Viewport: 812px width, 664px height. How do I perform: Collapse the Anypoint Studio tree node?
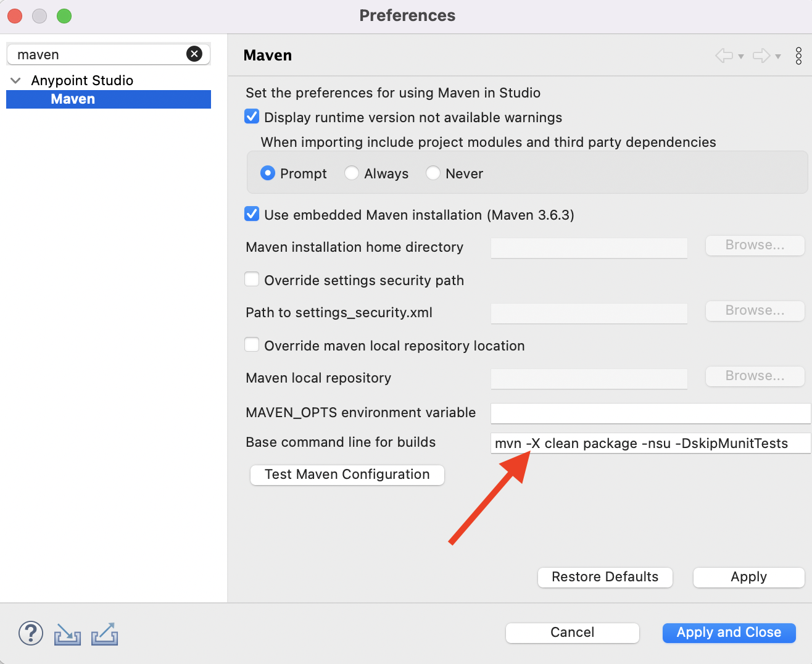[16, 81]
